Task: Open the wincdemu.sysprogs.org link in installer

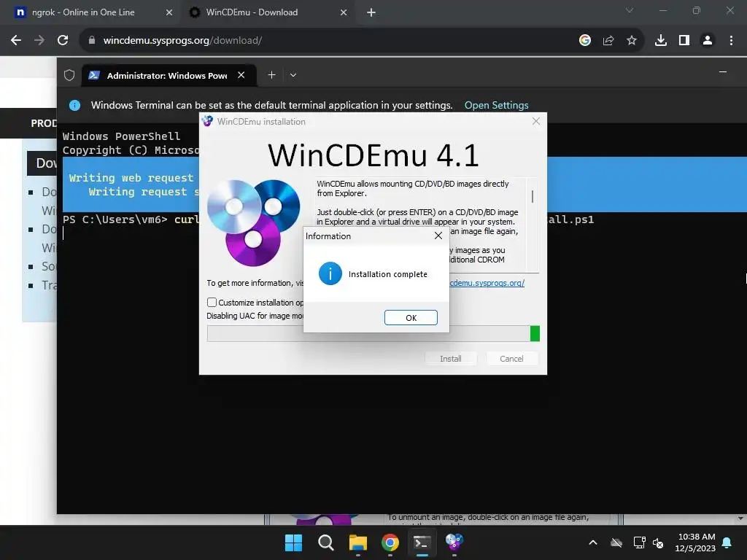Action: (x=487, y=283)
